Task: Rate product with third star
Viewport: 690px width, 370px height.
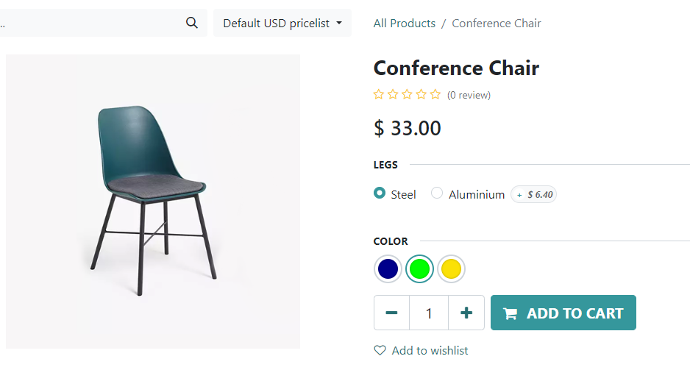Action: tap(407, 94)
